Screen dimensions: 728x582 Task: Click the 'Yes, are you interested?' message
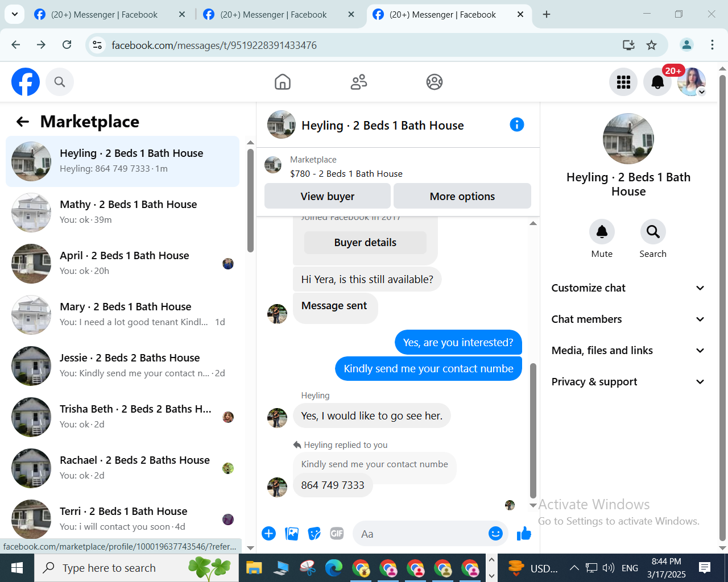(x=458, y=343)
